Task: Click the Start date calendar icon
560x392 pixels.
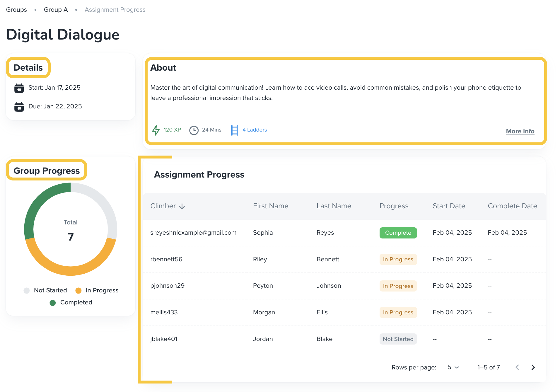Action: [19, 88]
